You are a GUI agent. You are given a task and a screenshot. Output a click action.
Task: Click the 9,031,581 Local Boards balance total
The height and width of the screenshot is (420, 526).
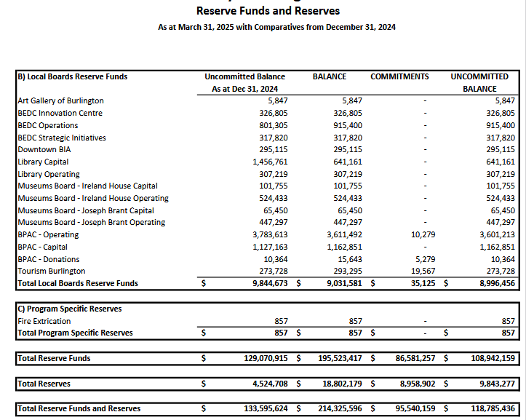click(345, 283)
